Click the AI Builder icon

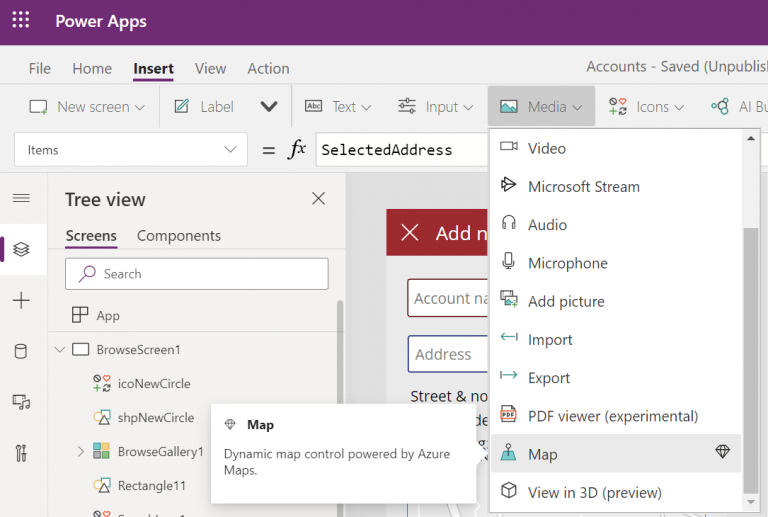[720, 106]
